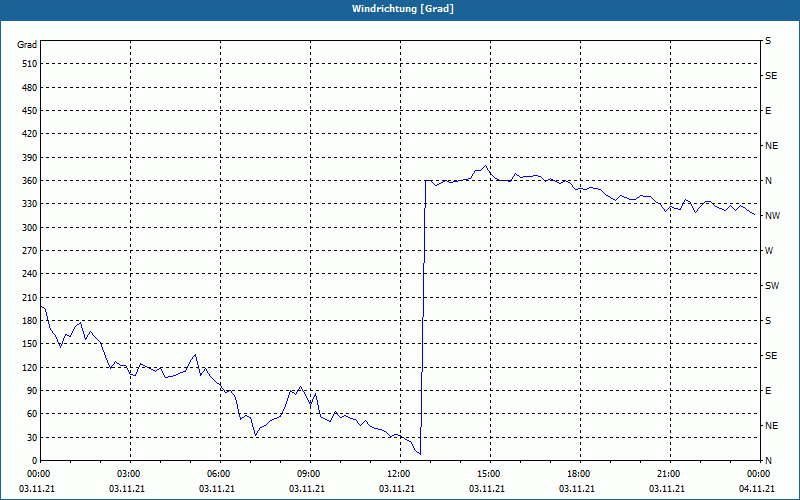Click the 210 y-axis value
The width and height of the screenshot is (800, 500).
(30, 297)
